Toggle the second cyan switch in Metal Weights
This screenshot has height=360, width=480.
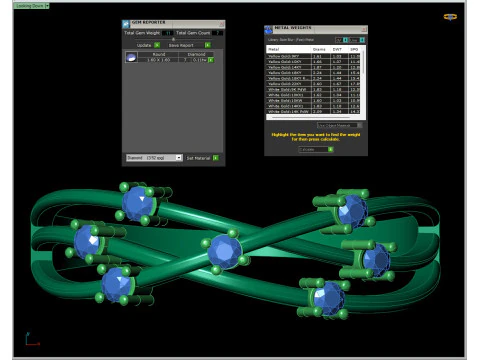pyautogui.click(x=362, y=40)
